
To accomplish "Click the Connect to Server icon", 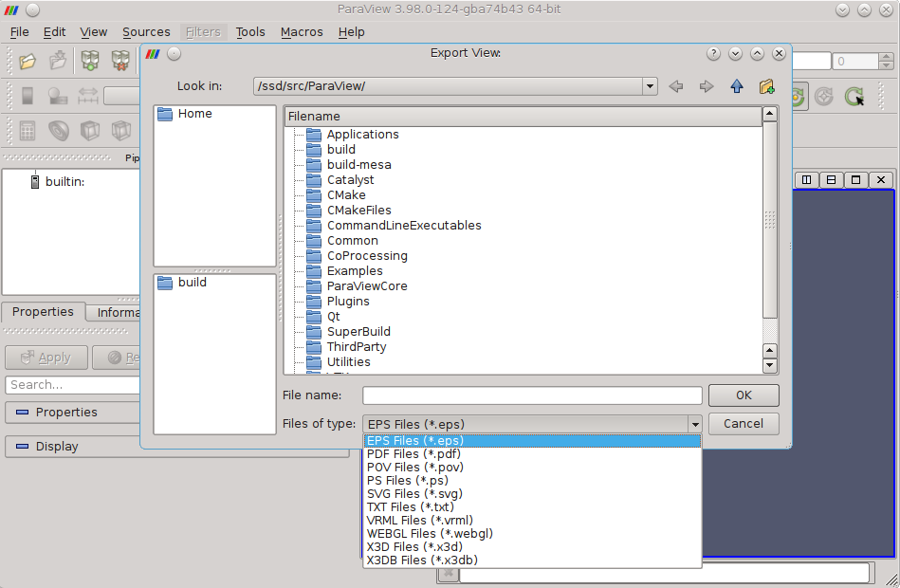I will pos(88,59).
